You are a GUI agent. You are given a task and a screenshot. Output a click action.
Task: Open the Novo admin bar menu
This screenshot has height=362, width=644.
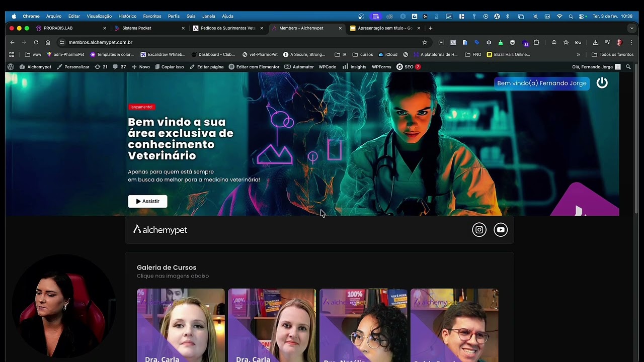click(141, 67)
